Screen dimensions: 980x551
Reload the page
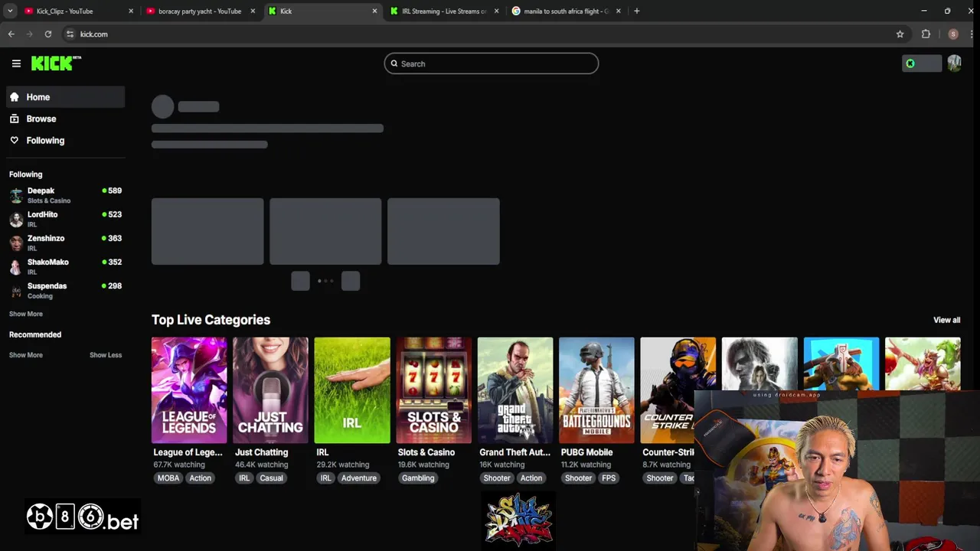[47, 34]
